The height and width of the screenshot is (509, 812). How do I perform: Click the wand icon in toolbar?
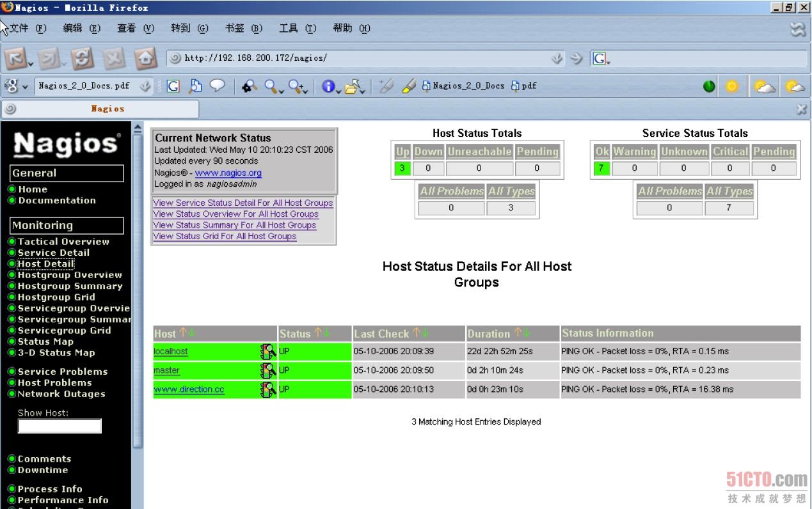click(386, 86)
